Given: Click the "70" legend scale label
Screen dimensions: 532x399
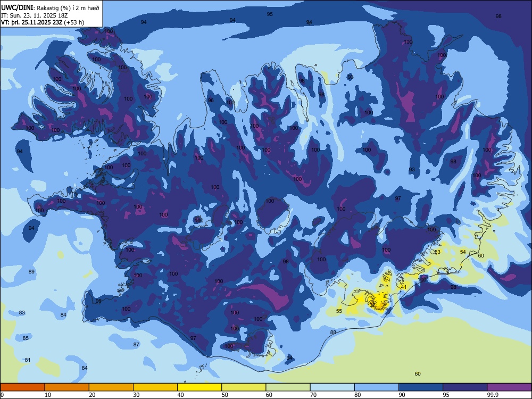Looking at the screenshot, I should 313,395.
